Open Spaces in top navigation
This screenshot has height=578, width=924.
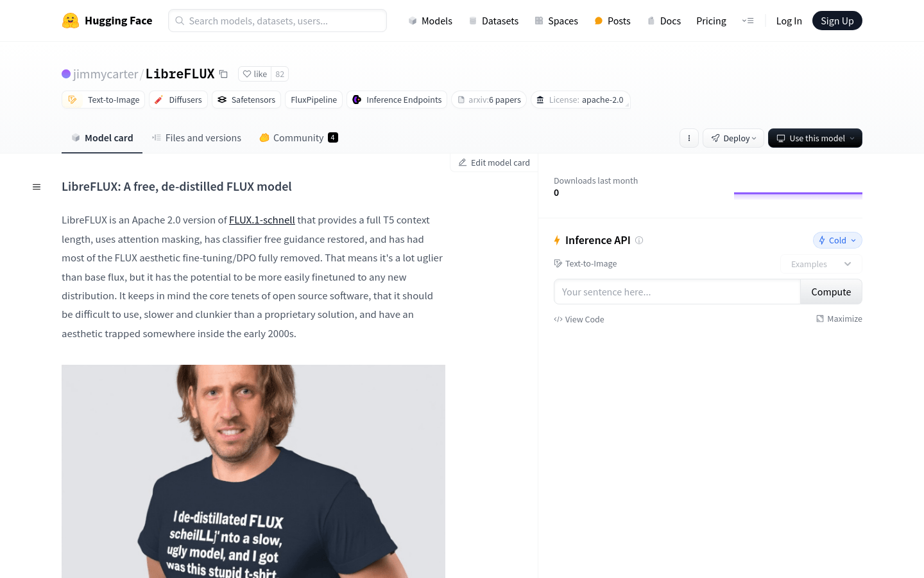pyautogui.click(x=556, y=21)
